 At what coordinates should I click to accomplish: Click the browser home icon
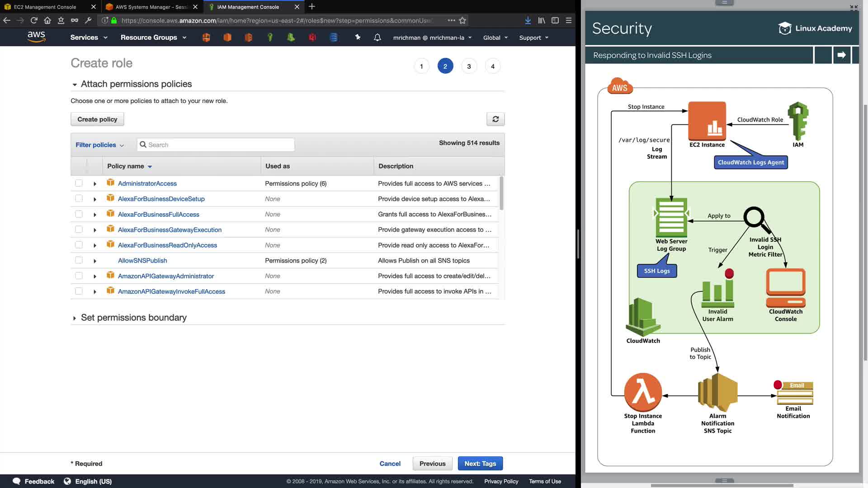point(47,20)
